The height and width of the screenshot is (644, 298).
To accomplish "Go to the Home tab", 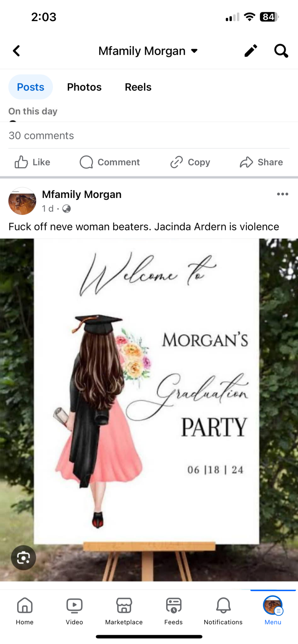I will (x=25, y=611).
